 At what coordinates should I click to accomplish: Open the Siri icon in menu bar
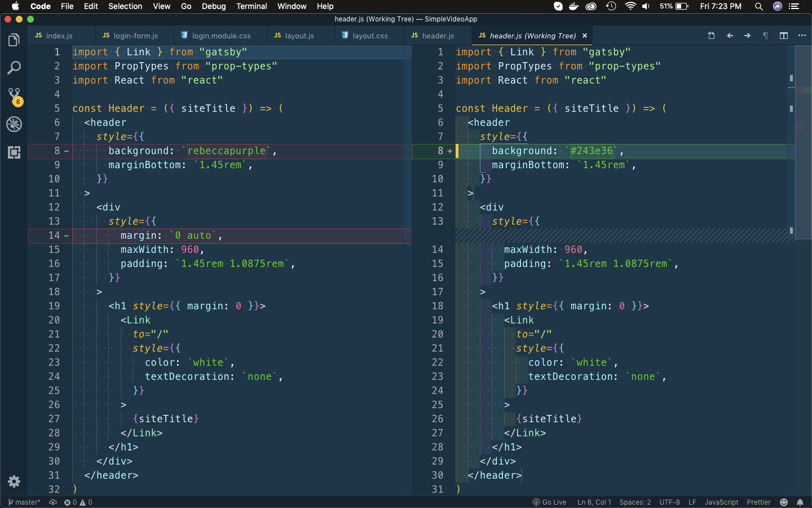pyautogui.click(x=778, y=6)
